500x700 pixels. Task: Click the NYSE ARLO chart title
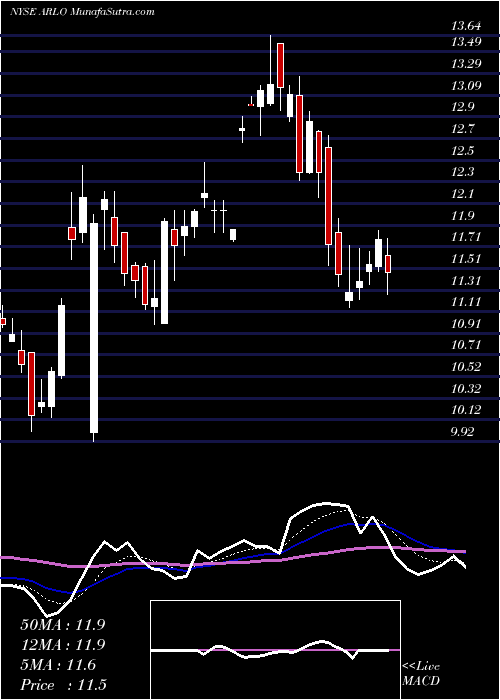82,12
